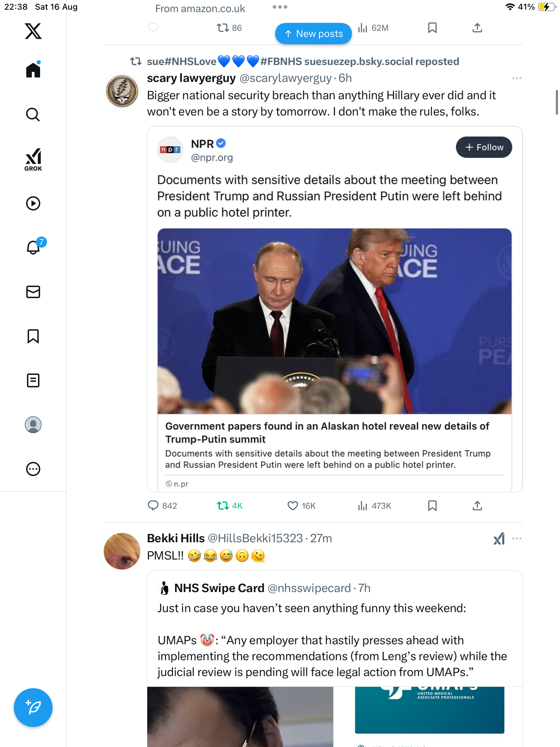Click the feed scrollbar handle
This screenshot has width=560, height=747.
click(557, 102)
